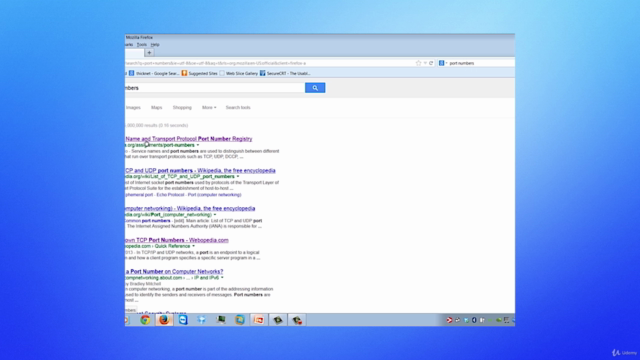Open search engine selector in search box
The image size is (640, 360).
pos(443,63)
